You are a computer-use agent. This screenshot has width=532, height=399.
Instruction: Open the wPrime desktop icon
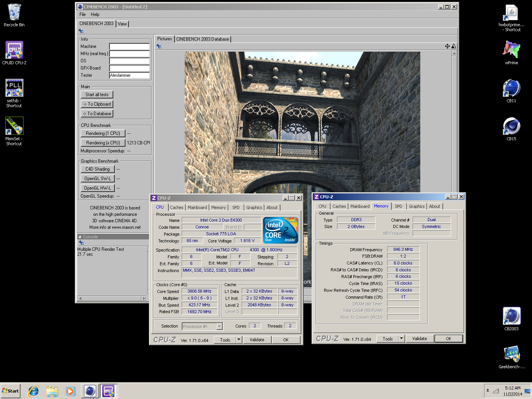point(511,52)
